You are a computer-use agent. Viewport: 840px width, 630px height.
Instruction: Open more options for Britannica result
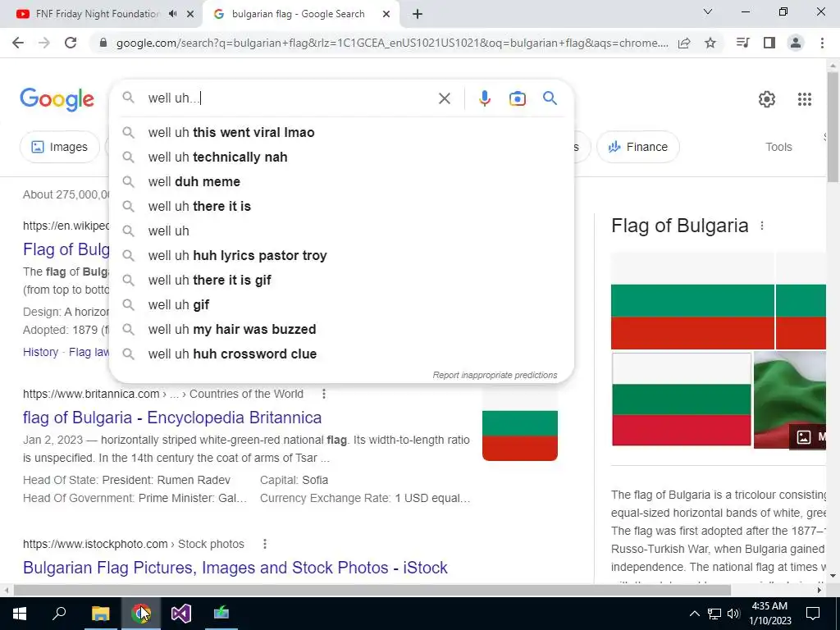[323, 394]
